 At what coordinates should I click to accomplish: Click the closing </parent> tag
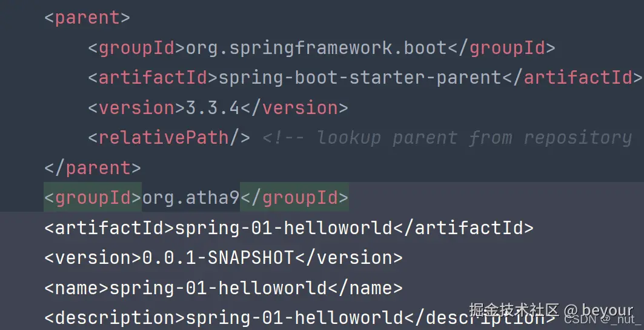(x=93, y=168)
